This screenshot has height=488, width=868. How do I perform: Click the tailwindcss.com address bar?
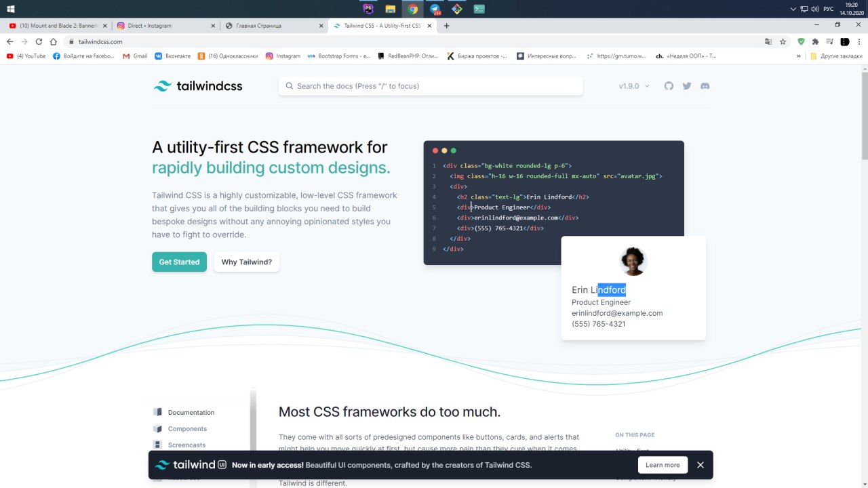414,41
